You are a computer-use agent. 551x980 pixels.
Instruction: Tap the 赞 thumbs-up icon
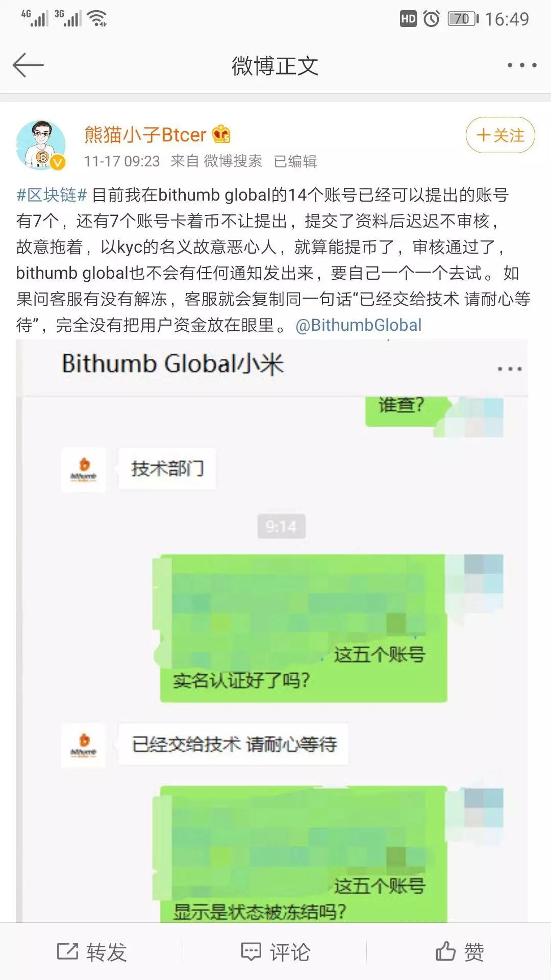tap(445, 951)
